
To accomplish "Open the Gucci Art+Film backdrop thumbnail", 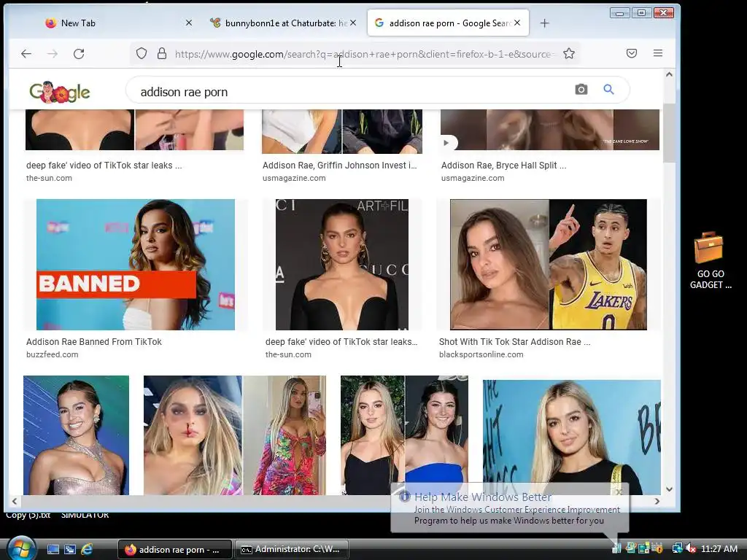I will (x=342, y=264).
